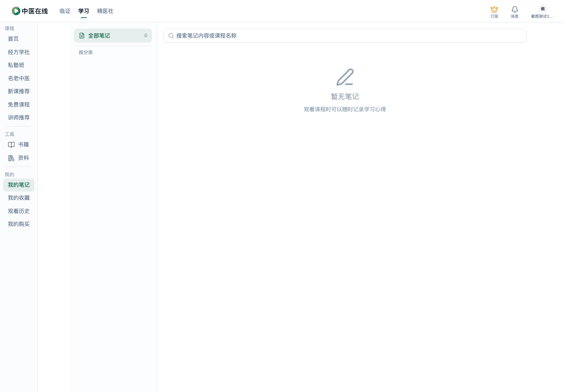This screenshot has width=564, height=392.
Task: Switch to the 临证 tab
Action: coord(65,11)
